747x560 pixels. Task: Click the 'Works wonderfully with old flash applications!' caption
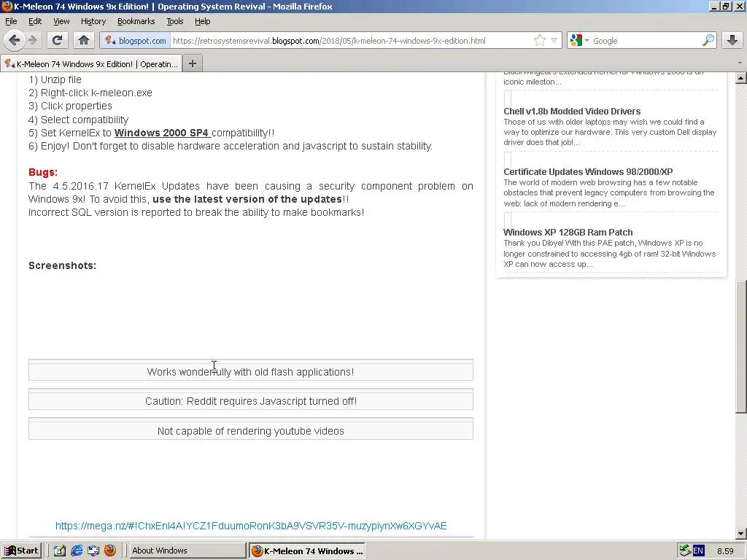[x=251, y=372]
